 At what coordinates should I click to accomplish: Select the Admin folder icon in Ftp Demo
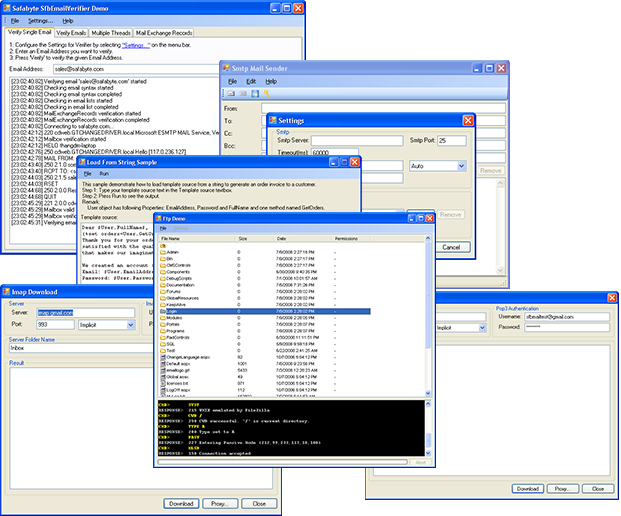coord(163,252)
